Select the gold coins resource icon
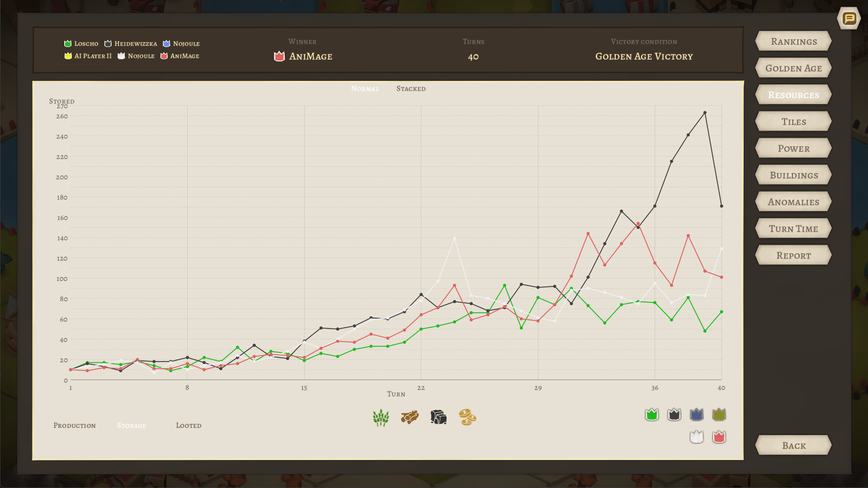Image resolution: width=868 pixels, height=488 pixels. click(x=467, y=417)
